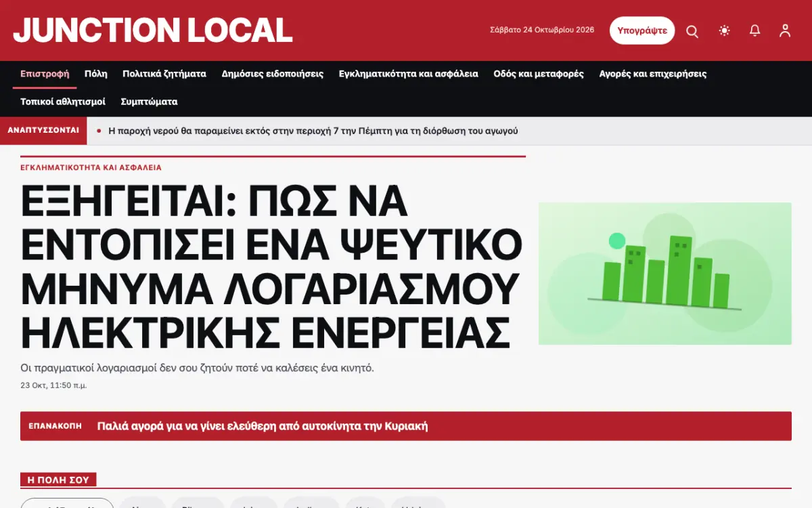Image resolution: width=812 pixels, height=508 pixels.
Task: Open the user account profile icon
Action: [x=785, y=30]
